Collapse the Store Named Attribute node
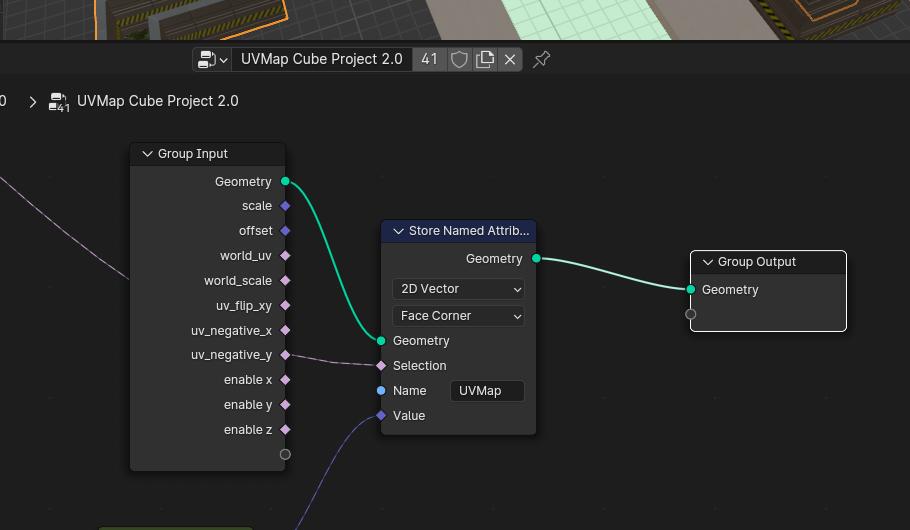The image size is (910, 530). coord(398,231)
